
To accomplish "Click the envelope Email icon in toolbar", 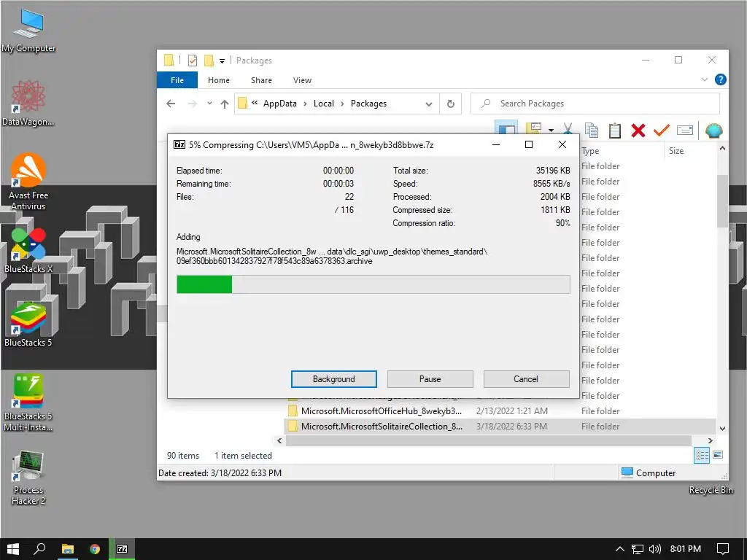I will [684, 130].
